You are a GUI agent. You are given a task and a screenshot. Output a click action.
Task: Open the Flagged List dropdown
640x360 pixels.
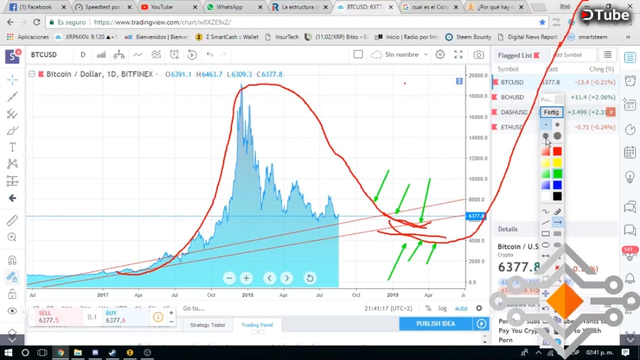(519, 55)
